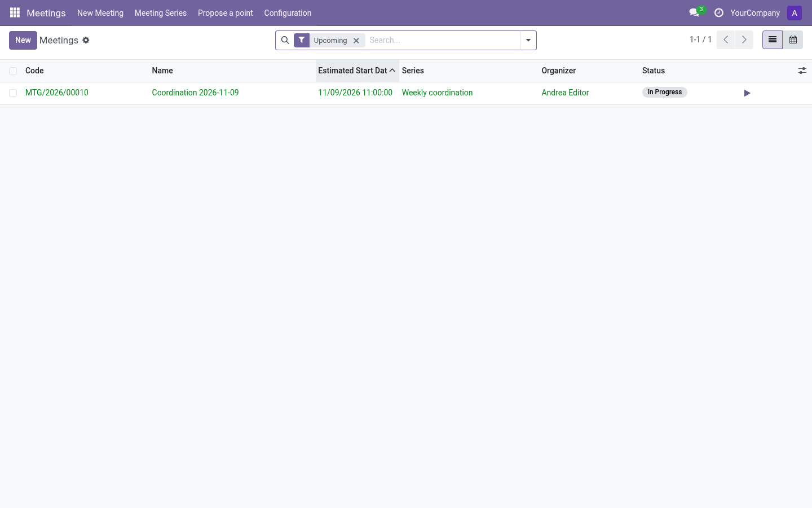
Task: Go to previous page of records
Action: pyautogui.click(x=726, y=40)
